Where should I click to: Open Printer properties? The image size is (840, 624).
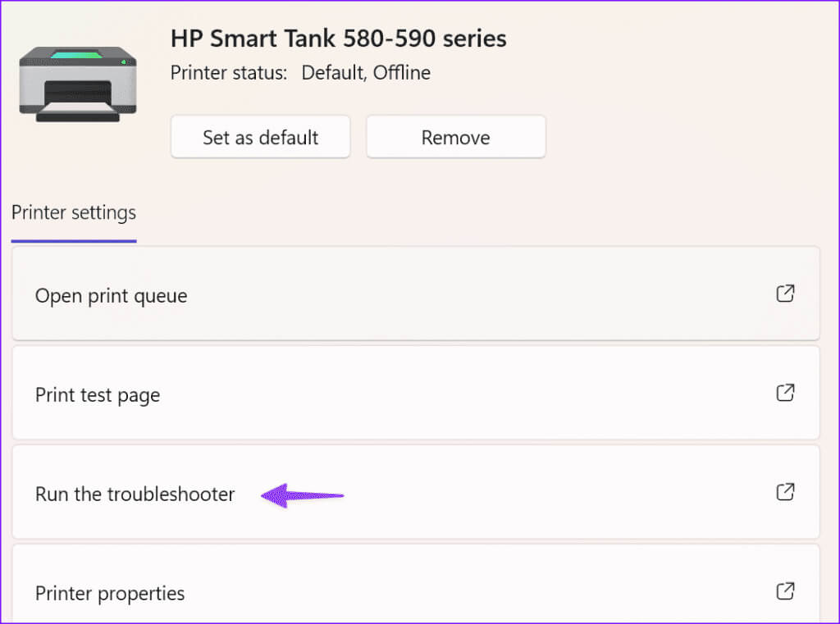coord(416,584)
